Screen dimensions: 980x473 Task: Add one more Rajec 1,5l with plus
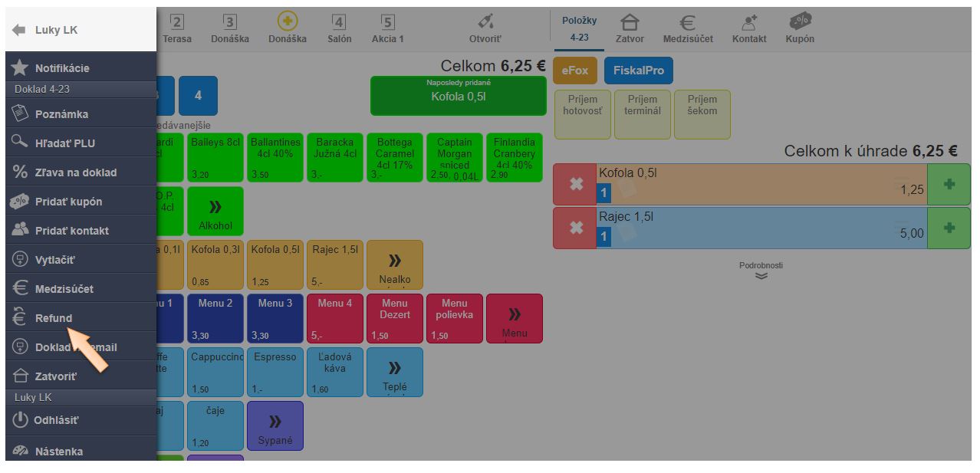(x=949, y=228)
